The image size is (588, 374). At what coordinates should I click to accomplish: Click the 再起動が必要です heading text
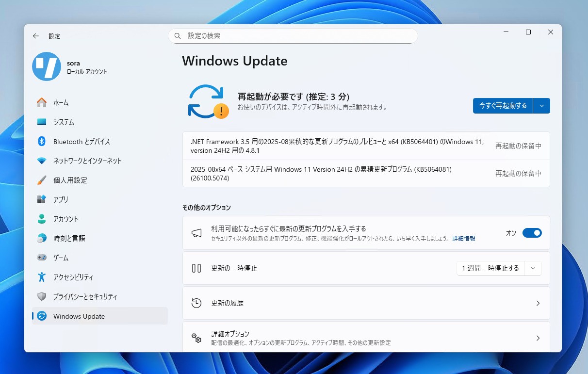tap(294, 97)
